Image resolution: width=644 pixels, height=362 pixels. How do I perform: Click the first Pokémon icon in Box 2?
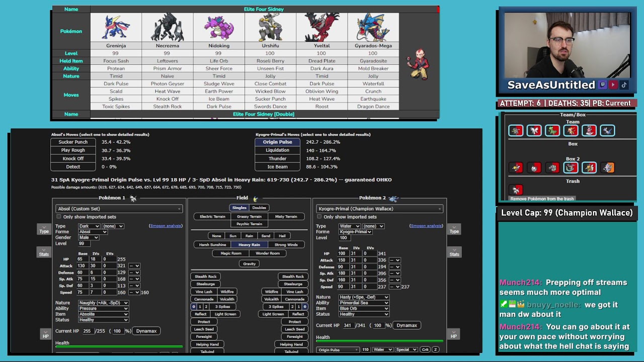click(x=516, y=167)
